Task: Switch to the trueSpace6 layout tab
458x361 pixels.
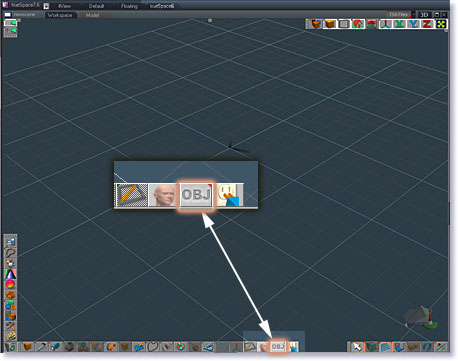Action: point(162,6)
